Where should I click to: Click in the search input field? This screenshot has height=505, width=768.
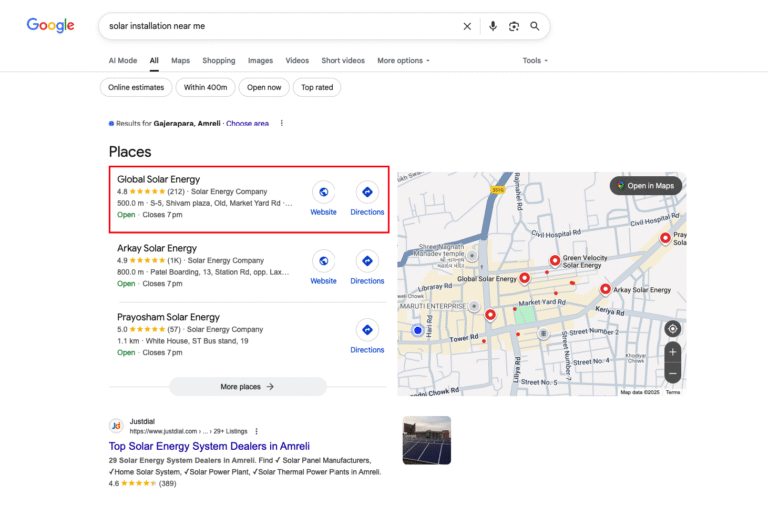[282, 26]
